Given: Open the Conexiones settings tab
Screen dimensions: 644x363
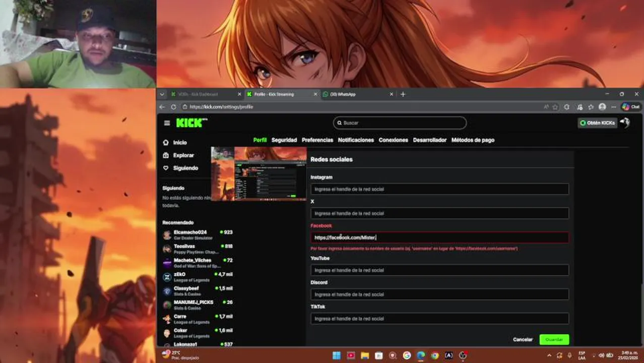Looking at the screenshot, I should [x=394, y=140].
